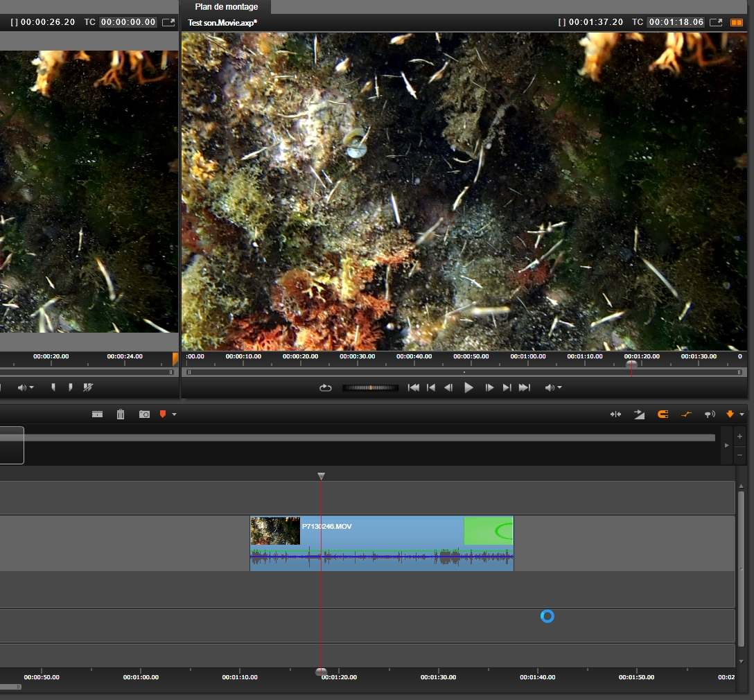Toggle audio scrubbing in the timeline toolbar
Screen dimensions: 754x700
tap(709, 414)
